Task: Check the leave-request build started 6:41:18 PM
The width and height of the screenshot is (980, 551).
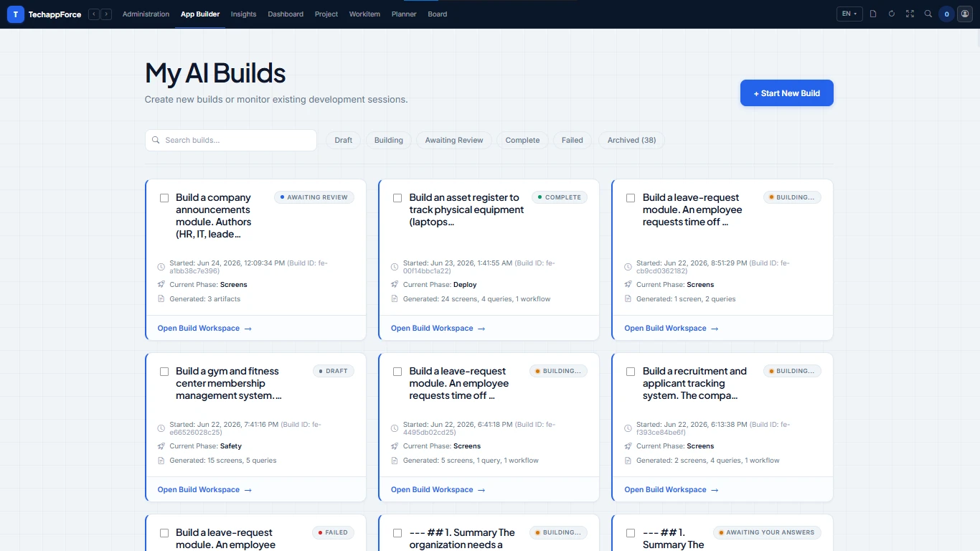Action: tap(397, 372)
